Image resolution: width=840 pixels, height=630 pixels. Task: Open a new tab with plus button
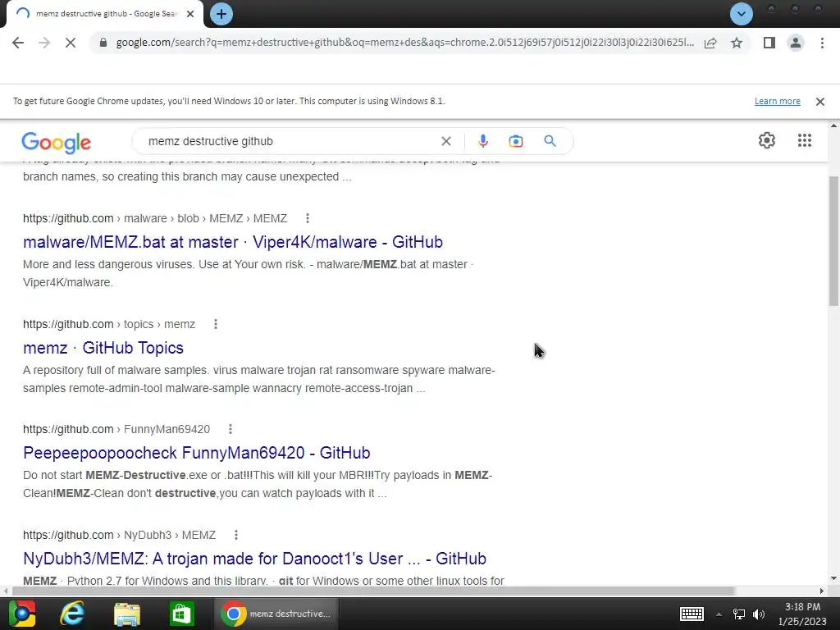[221, 14]
